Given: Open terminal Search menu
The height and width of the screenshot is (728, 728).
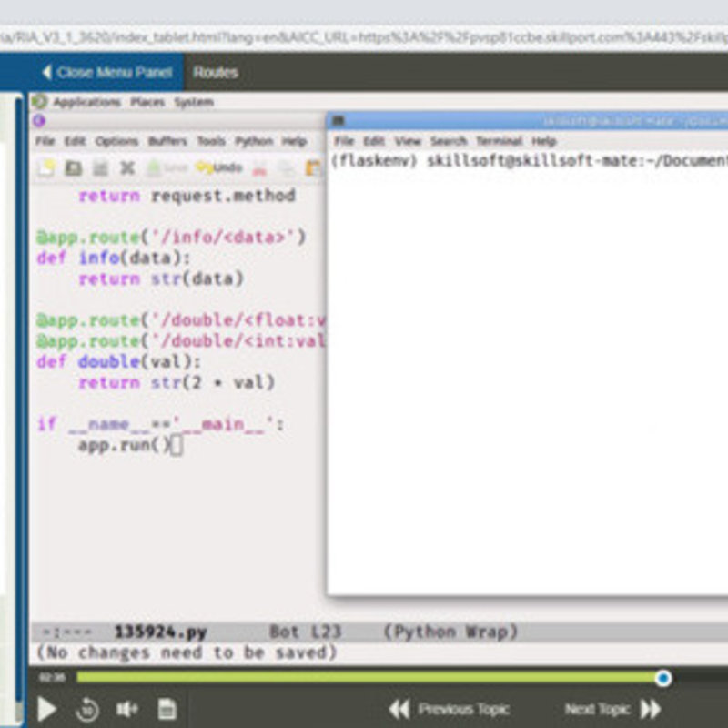Looking at the screenshot, I should tap(449, 141).
